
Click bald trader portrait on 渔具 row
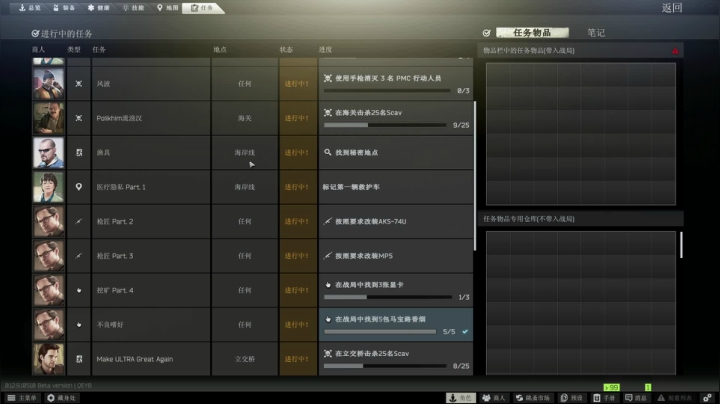tap(48, 152)
